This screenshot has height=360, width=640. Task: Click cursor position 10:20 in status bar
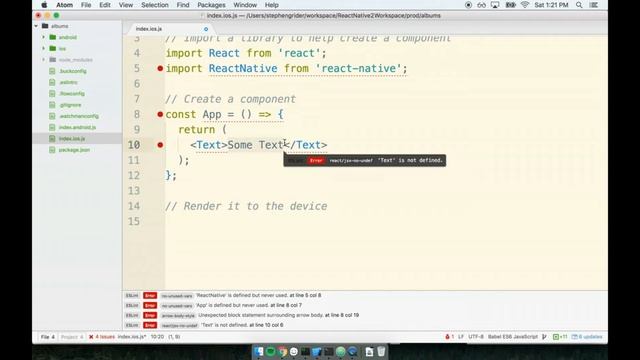click(x=157, y=337)
